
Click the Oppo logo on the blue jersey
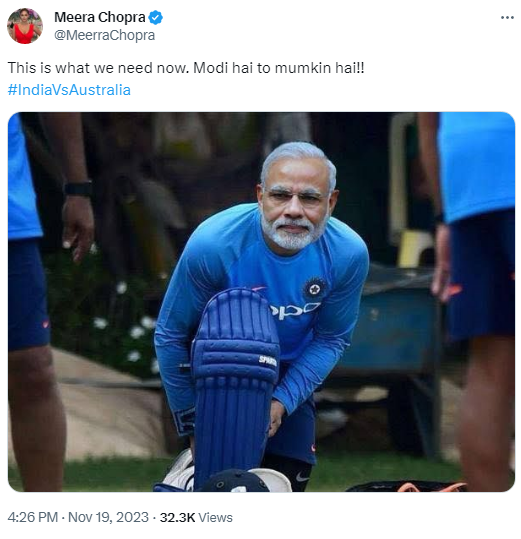pos(294,310)
